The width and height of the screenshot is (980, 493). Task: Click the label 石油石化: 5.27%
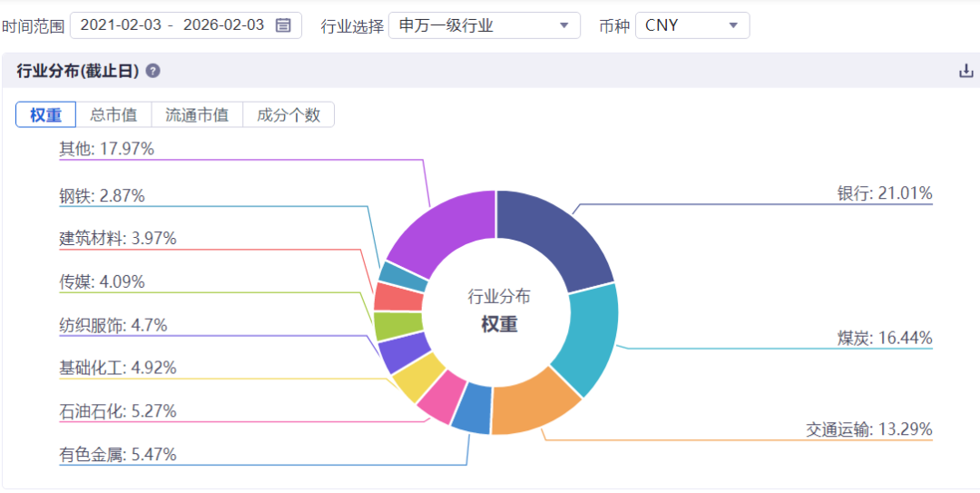117,411
